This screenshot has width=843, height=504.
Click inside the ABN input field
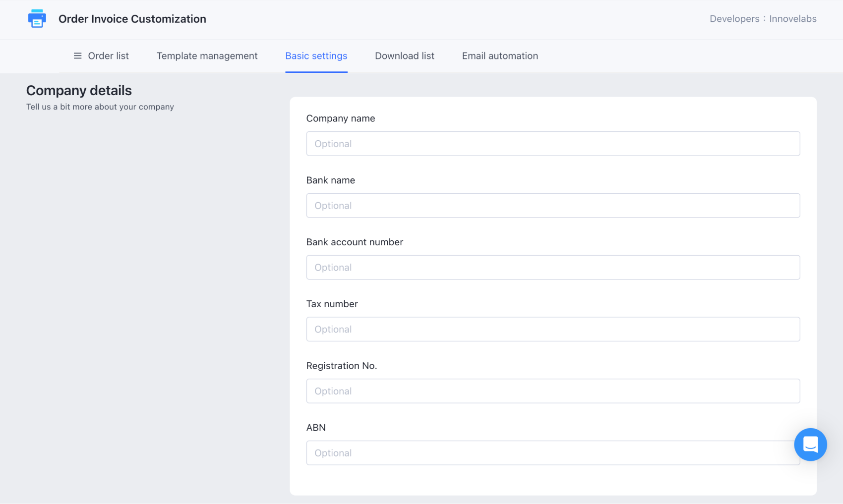545,453
